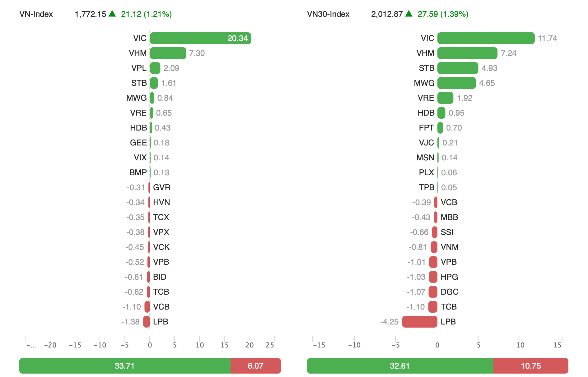Click the VN-Index title label
This screenshot has height=377, width=588.
click(36, 14)
